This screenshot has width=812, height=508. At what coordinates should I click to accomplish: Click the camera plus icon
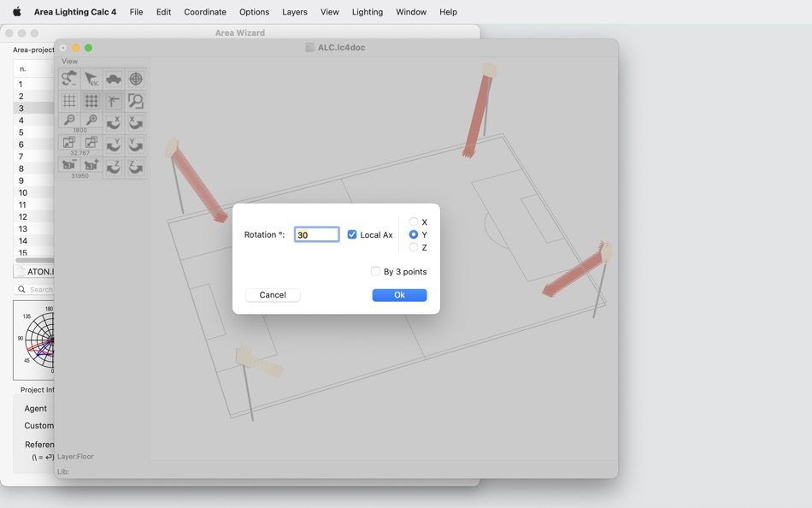[91, 165]
